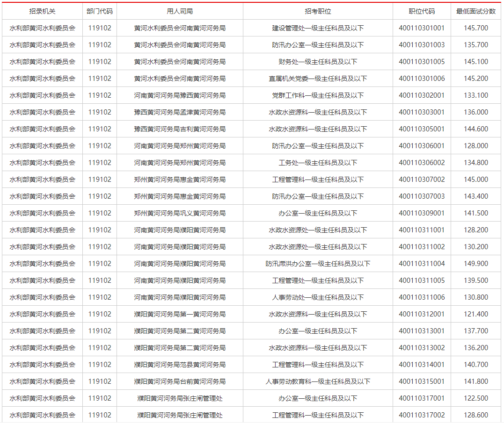This screenshot has width=504, height=424.
Task: Select position code 400110301001
Action: coord(422,28)
